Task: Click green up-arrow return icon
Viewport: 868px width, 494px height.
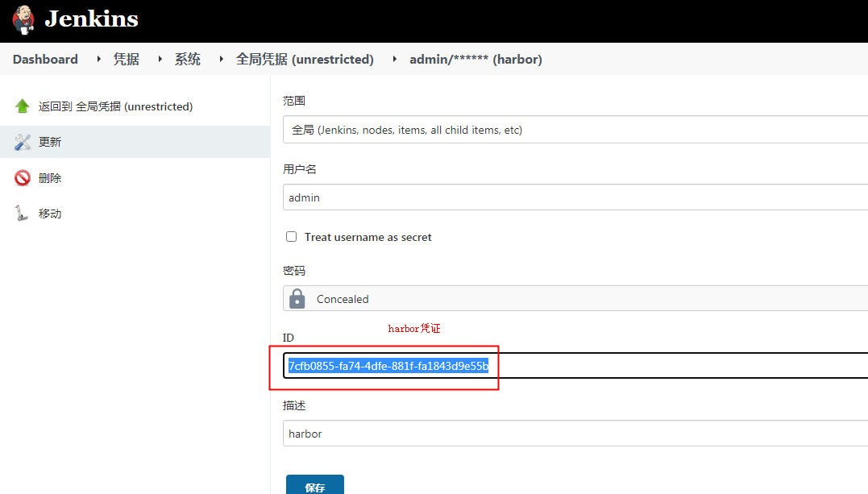Action: pos(22,106)
